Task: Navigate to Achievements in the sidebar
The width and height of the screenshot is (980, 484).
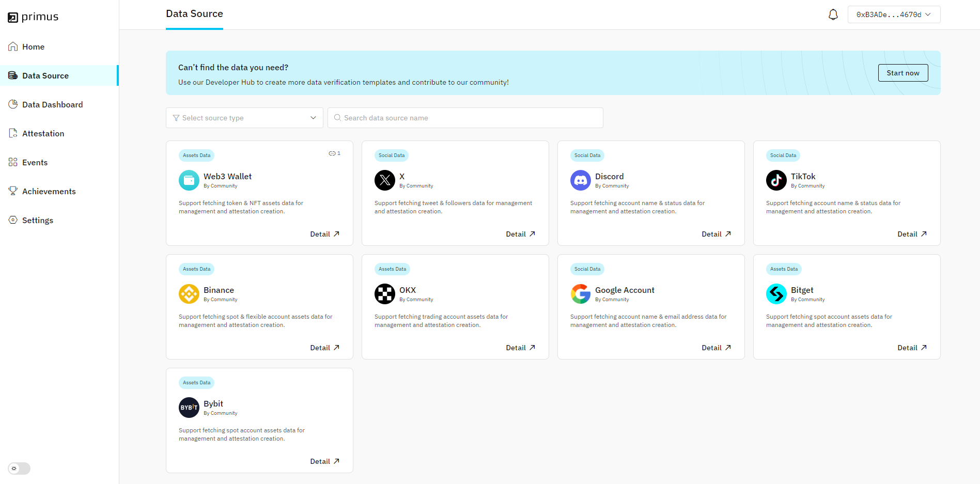Action: (49, 191)
